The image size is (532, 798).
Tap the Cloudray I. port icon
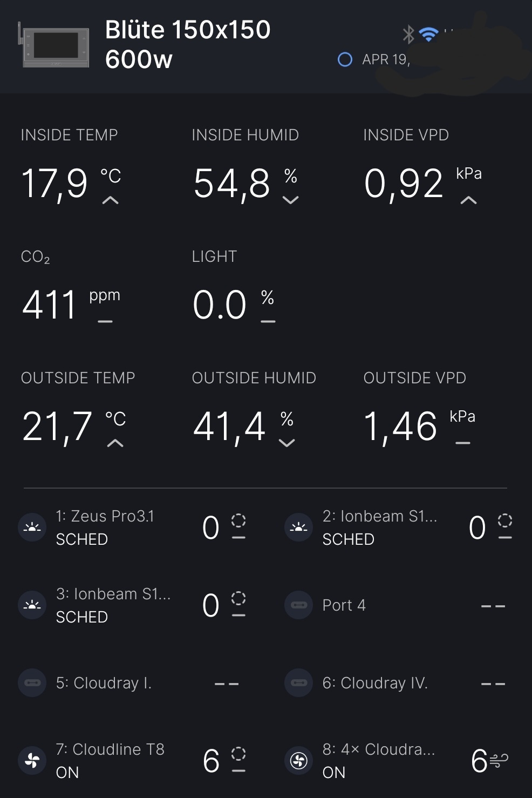[x=32, y=683]
